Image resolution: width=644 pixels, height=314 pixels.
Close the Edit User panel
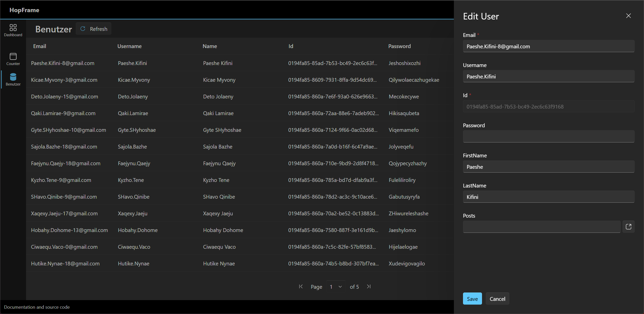(x=628, y=16)
